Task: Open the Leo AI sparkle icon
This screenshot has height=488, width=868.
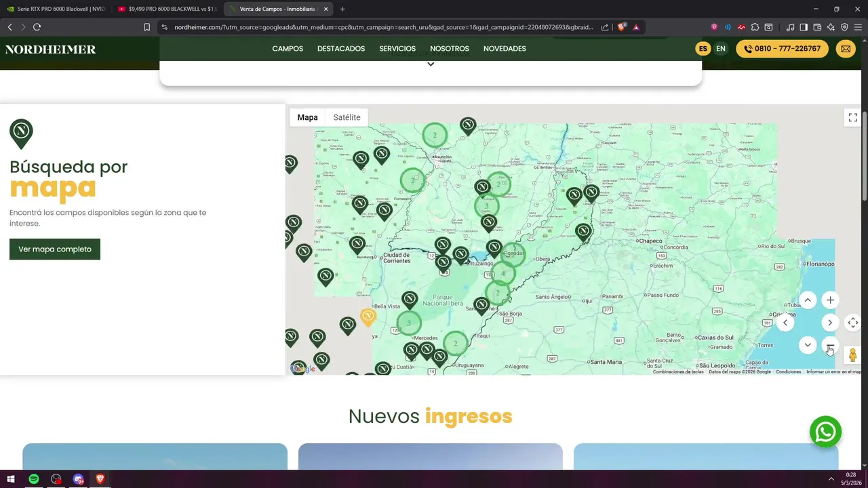Action: [x=831, y=27]
